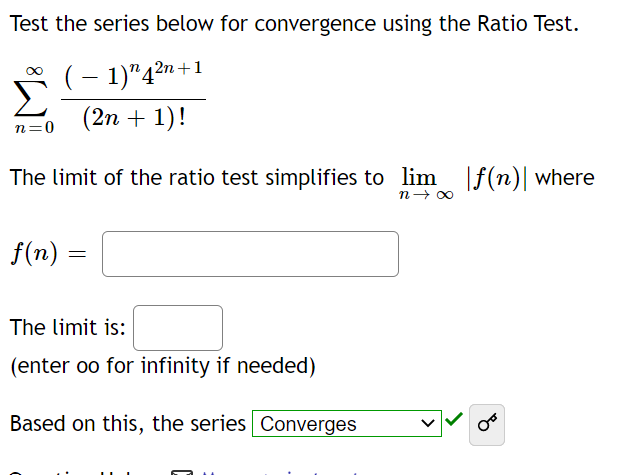
Task: Click the 'The limit is:' label
Action: click(x=68, y=328)
